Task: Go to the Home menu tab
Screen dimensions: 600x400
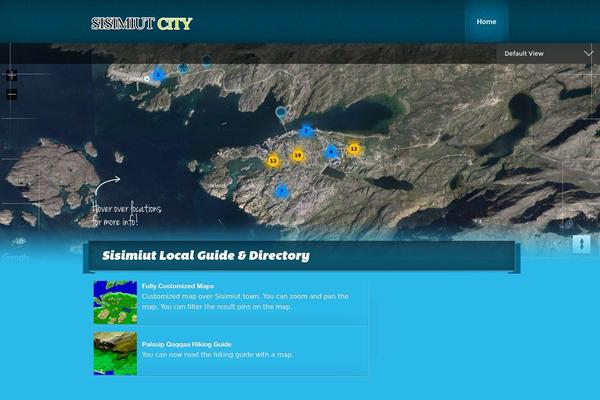Action: (x=486, y=21)
